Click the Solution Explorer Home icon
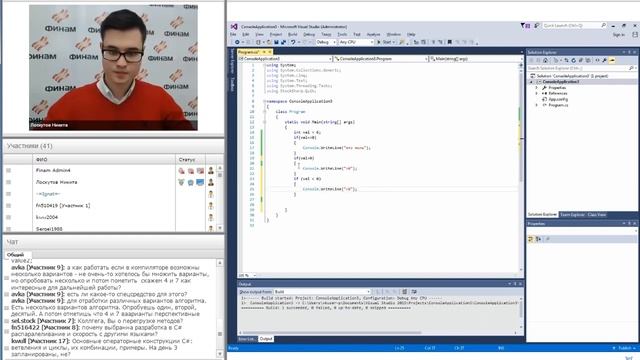The width and height of the screenshot is (640, 360). (545, 60)
